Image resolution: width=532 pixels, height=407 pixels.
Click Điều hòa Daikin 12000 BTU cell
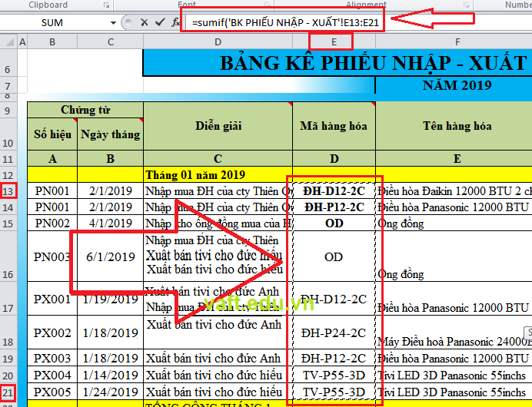click(x=454, y=191)
